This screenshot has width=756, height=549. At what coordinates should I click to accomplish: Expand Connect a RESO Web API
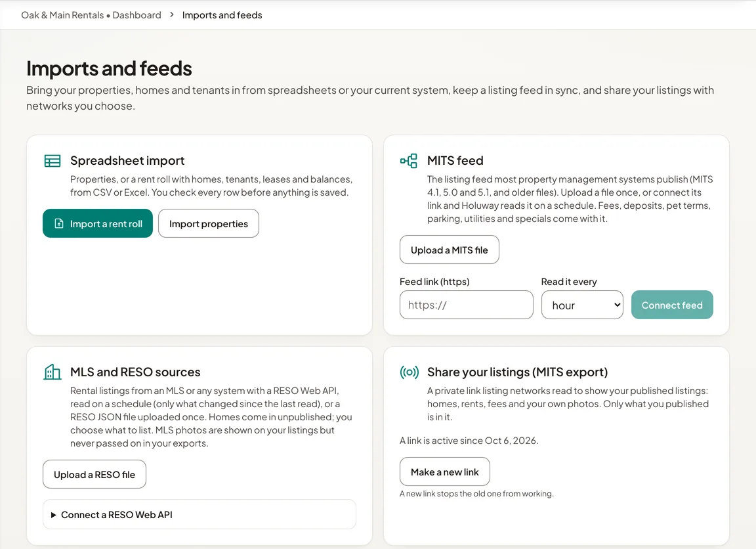click(x=199, y=514)
